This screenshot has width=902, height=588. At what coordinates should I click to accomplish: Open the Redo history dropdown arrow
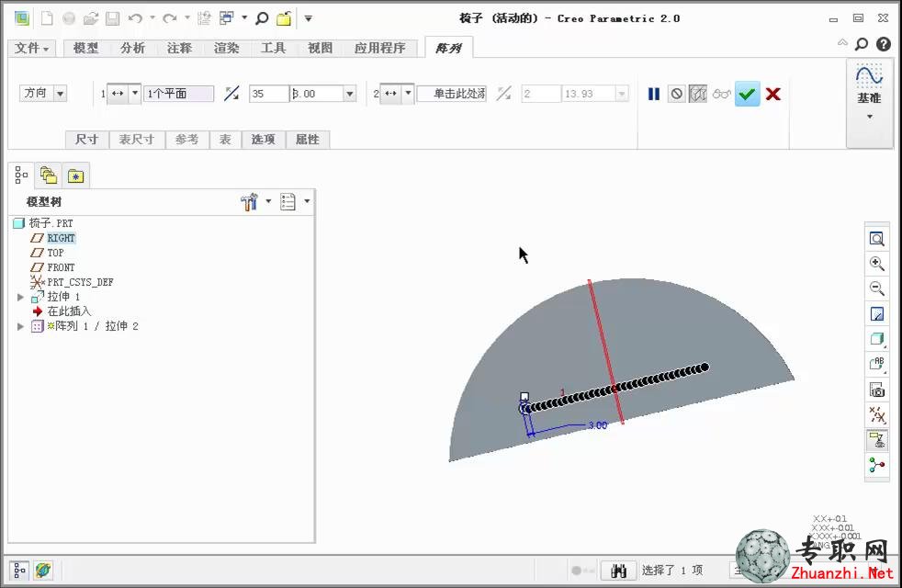point(187,17)
